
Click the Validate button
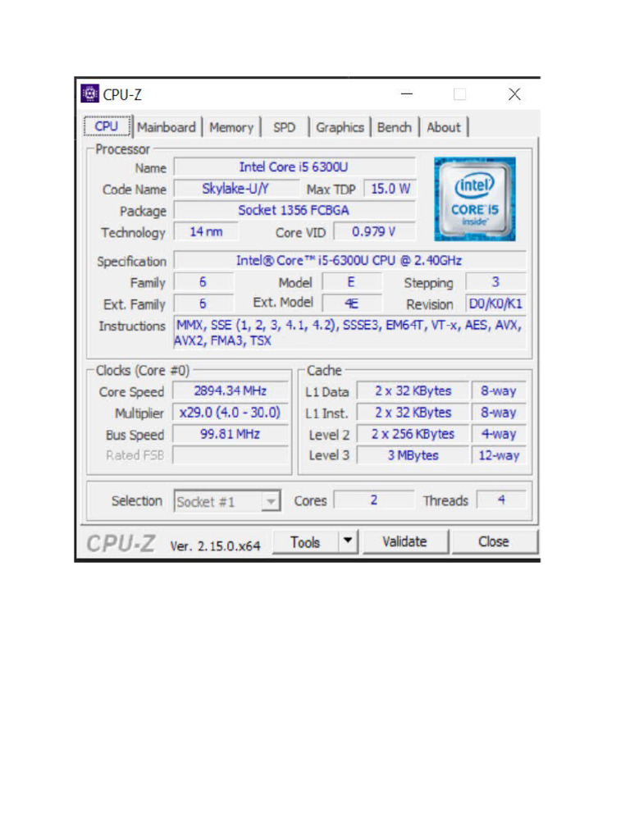tap(405, 541)
